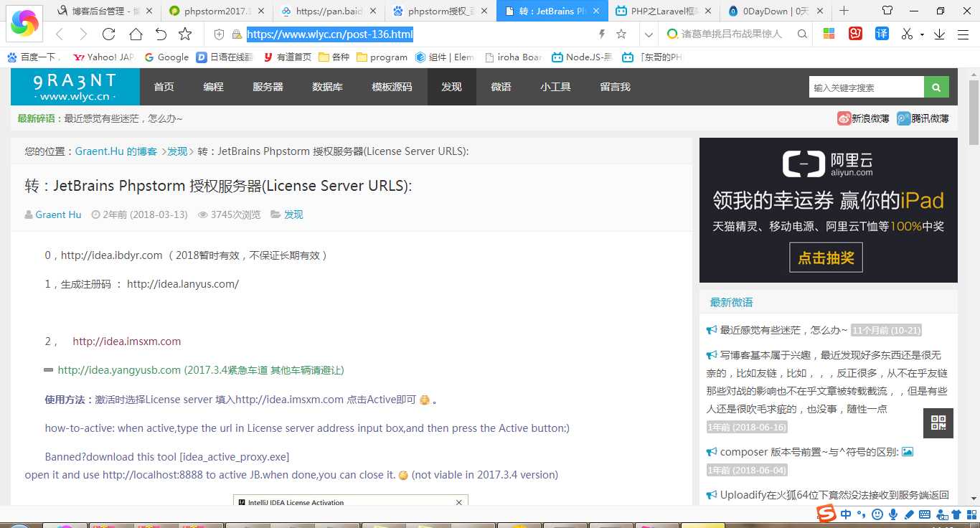The width and height of the screenshot is (980, 528).
Task: Switch to the pan.baidu tab
Action: 328,11
